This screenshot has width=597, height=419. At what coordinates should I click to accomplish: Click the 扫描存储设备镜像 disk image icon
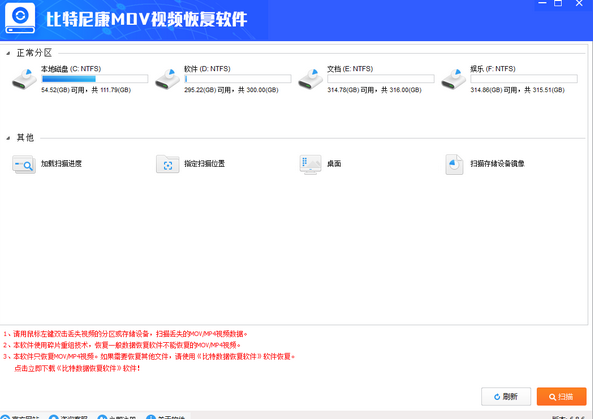coord(454,164)
